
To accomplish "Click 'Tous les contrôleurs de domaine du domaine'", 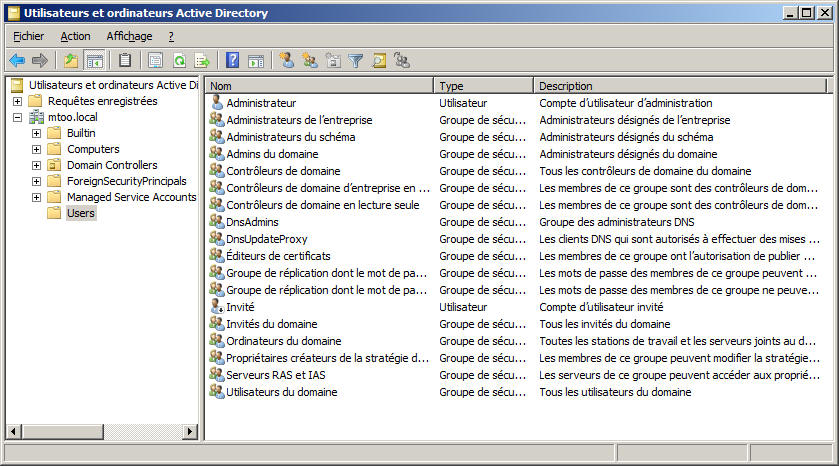I will tap(645, 171).
